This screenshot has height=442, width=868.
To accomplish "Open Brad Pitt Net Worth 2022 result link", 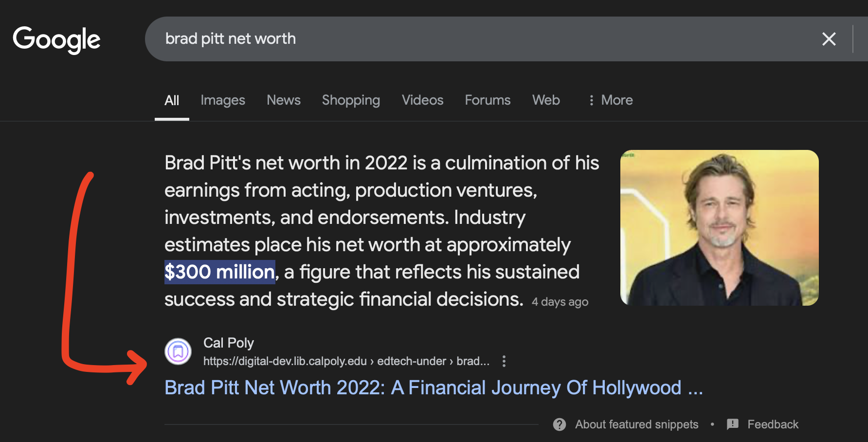I will [x=433, y=388].
